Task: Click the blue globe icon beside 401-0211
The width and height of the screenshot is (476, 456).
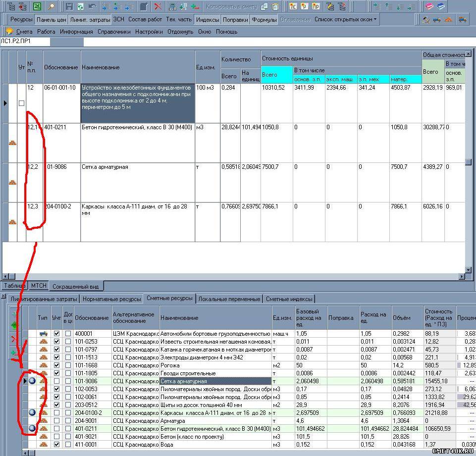Action: click(32, 428)
